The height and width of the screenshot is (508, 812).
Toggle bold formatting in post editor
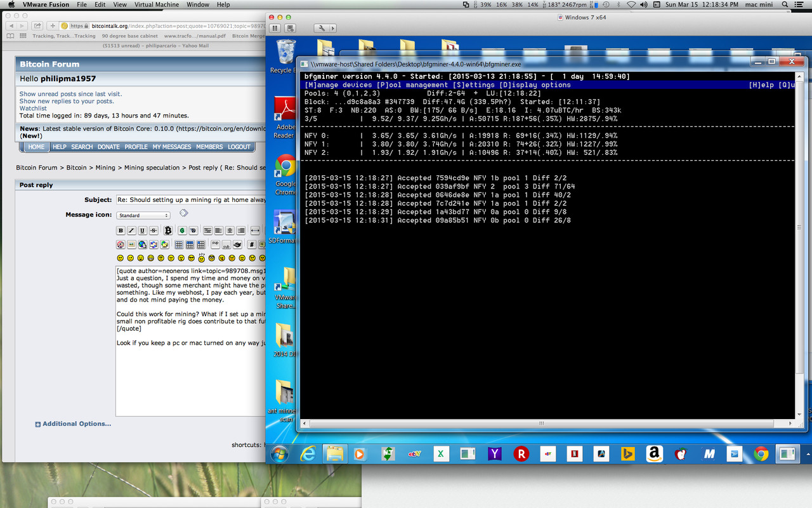[x=121, y=231]
